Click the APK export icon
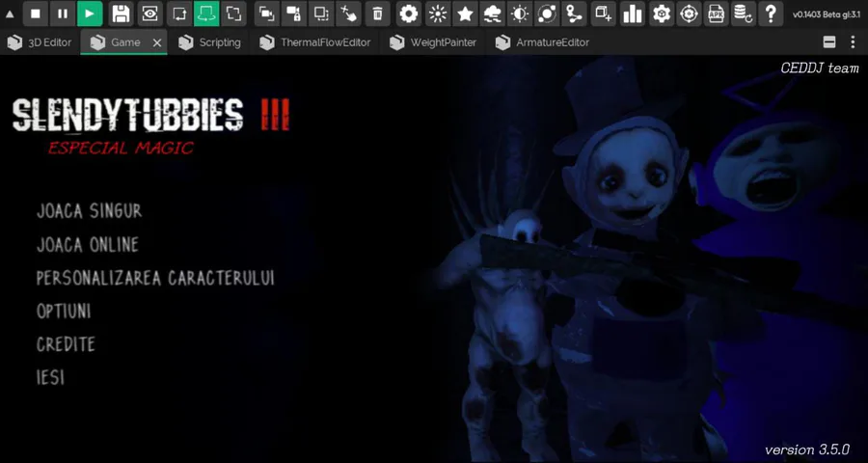This screenshot has height=463, width=868. pyautogui.click(x=716, y=14)
